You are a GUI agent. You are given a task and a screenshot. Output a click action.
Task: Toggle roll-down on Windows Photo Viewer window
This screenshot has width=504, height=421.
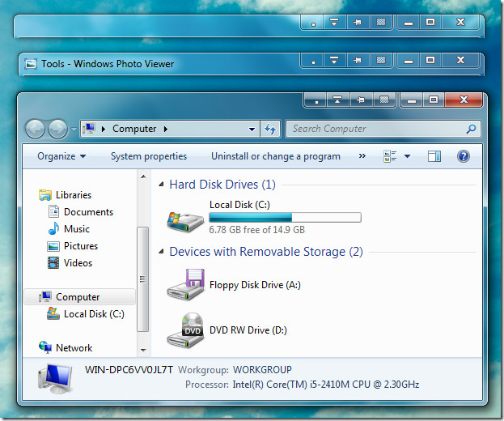point(334,61)
